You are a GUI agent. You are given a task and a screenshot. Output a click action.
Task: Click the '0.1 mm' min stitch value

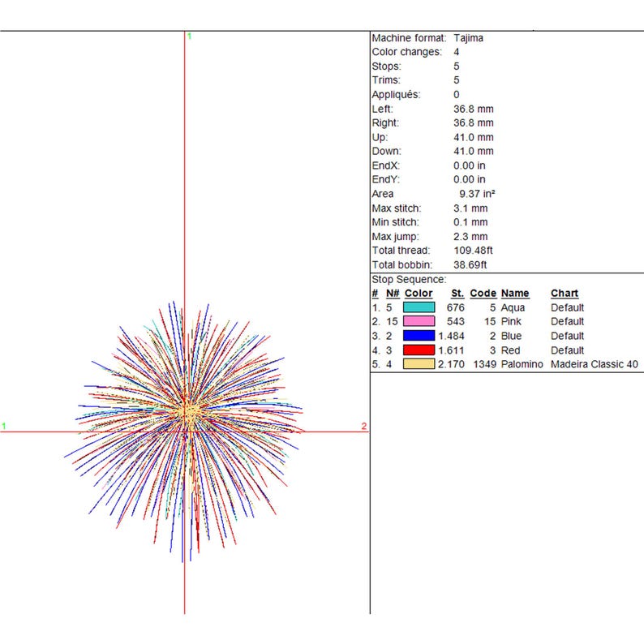pos(470,222)
